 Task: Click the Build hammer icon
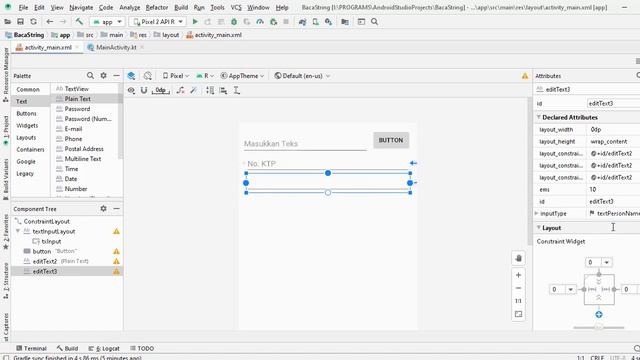79,22
